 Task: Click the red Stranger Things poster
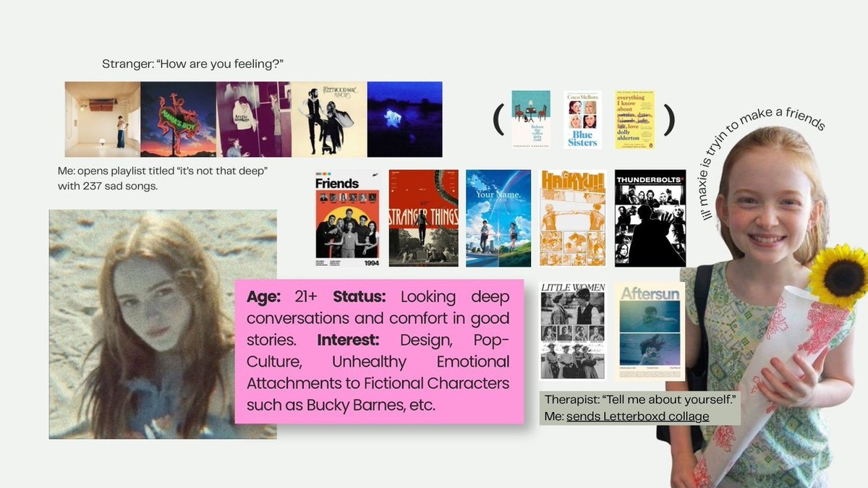click(x=423, y=218)
